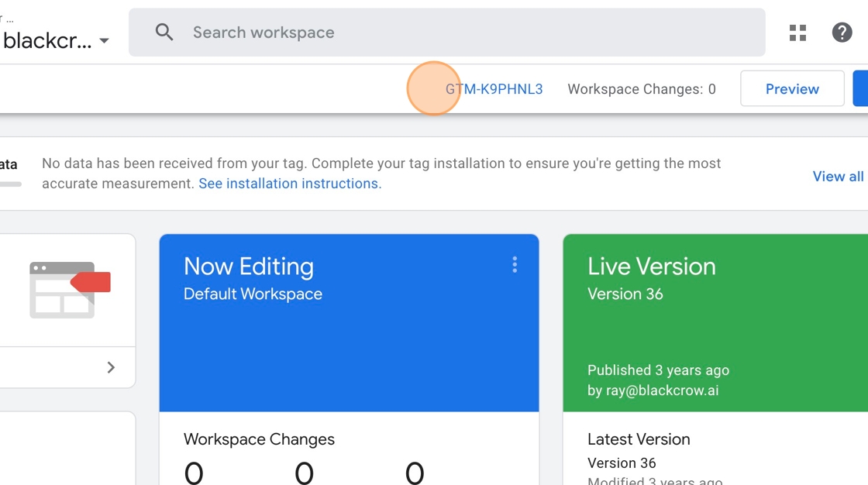Click the View all link

tap(837, 177)
